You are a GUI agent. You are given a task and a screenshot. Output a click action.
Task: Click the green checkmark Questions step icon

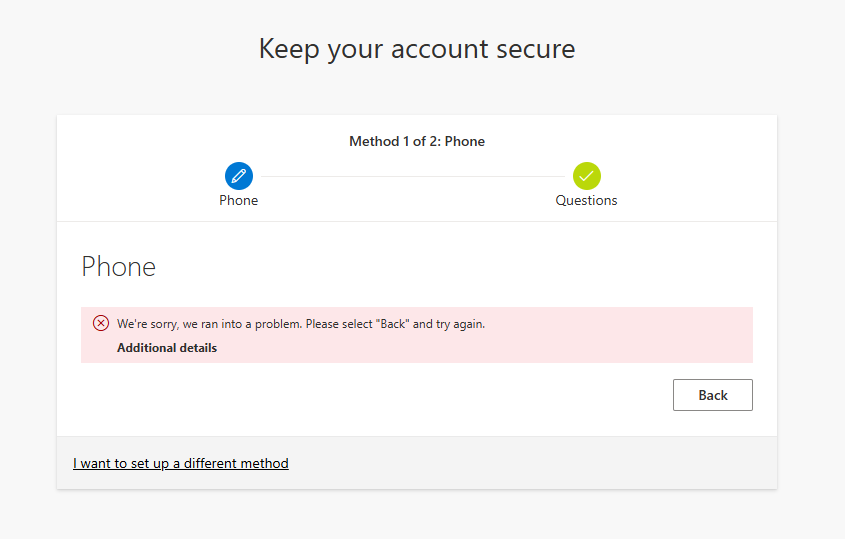586,176
